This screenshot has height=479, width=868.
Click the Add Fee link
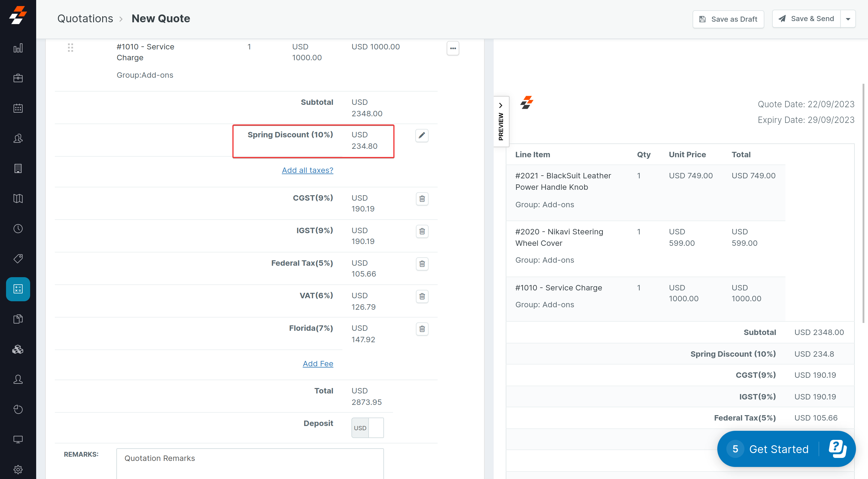tap(317, 364)
